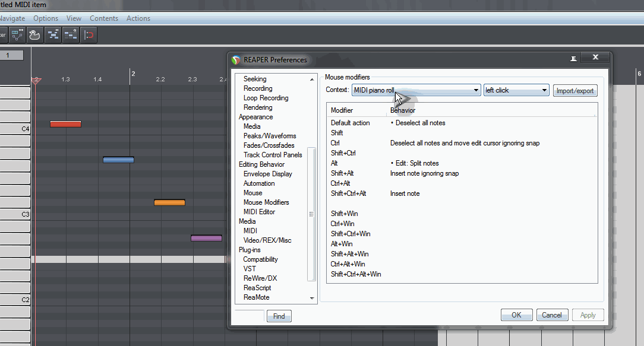
Task: Select the Default action modifier row
Action: pos(462,123)
